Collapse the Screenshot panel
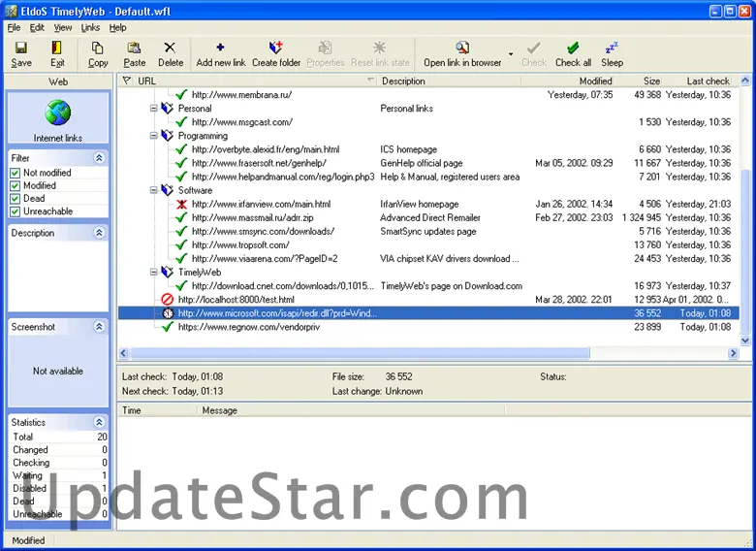 [99, 327]
